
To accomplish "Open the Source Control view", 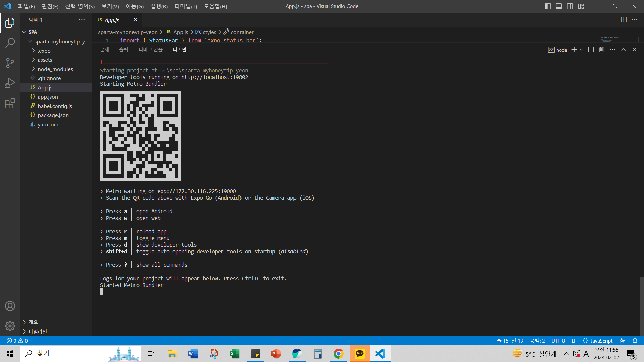I will (x=10, y=63).
